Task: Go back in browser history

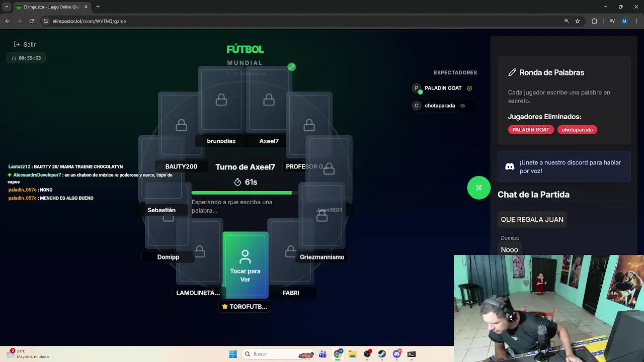Action: [x=8, y=21]
